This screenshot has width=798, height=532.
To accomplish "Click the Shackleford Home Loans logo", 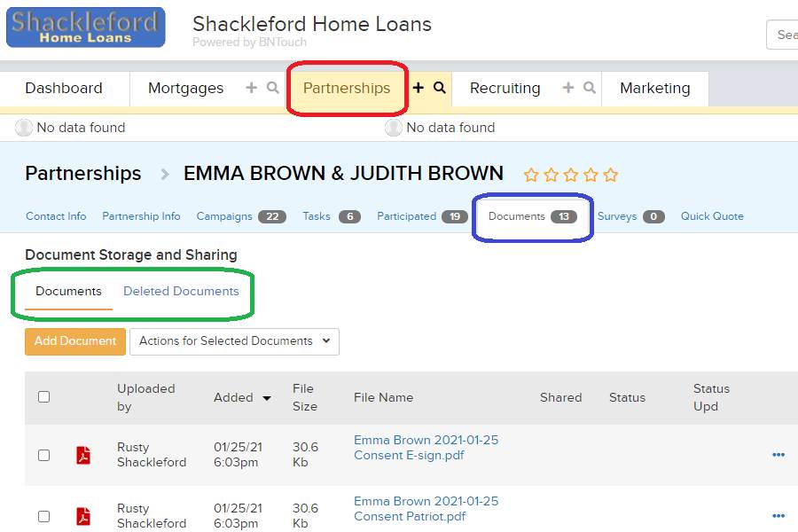I will click(85, 27).
